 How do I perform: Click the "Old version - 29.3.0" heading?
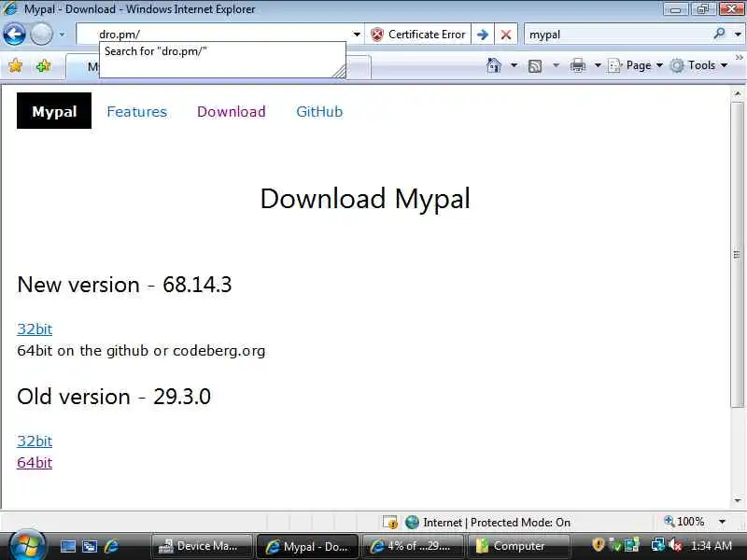point(114,397)
